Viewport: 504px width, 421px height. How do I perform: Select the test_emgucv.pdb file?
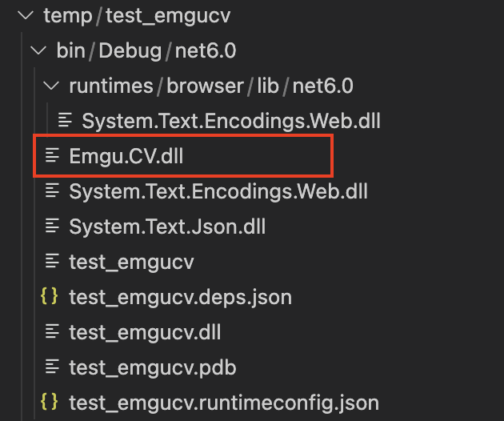[x=153, y=368]
